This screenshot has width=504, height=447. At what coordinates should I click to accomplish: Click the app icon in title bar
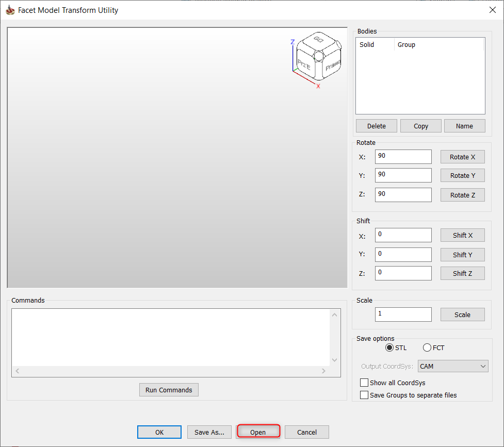(x=10, y=10)
